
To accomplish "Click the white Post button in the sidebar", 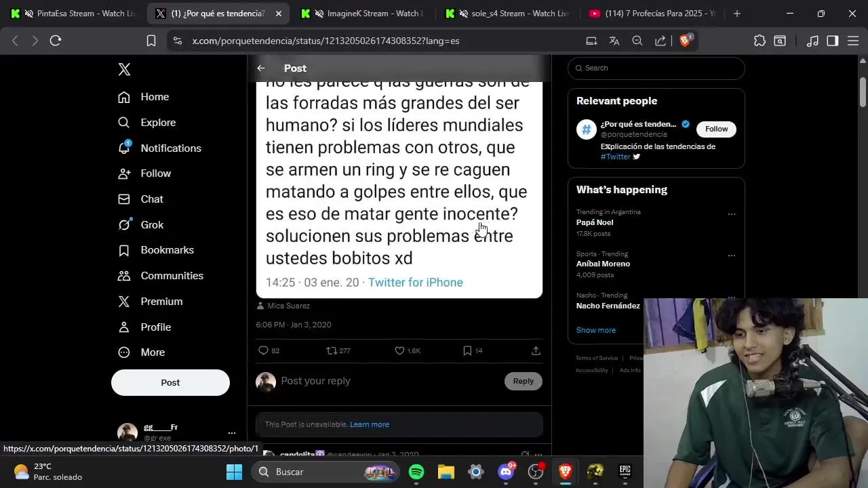I will [x=170, y=382].
